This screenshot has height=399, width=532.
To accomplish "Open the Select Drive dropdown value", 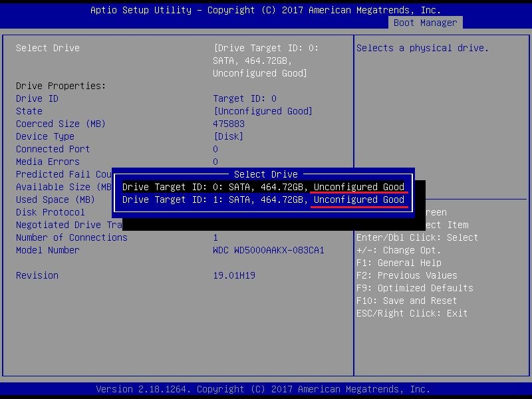I will click(265, 61).
